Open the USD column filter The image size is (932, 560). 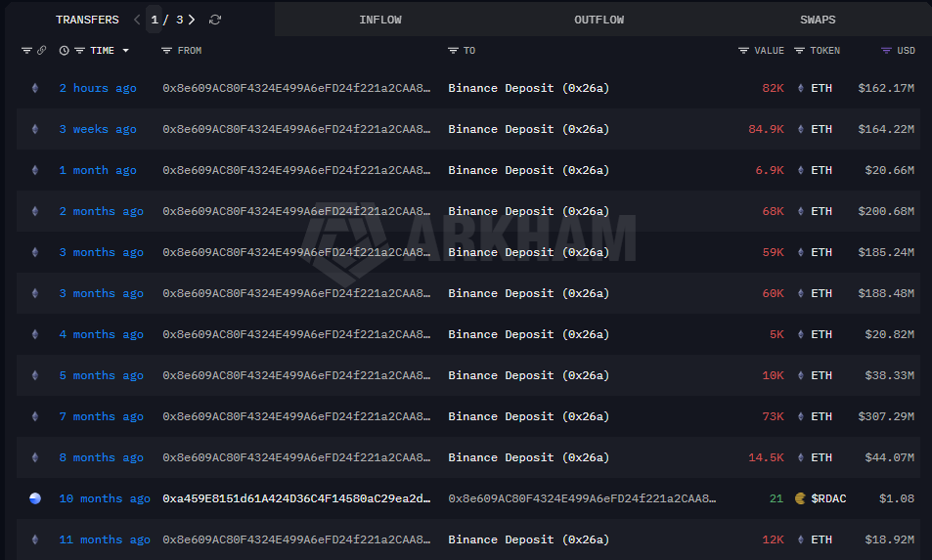coord(886,51)
